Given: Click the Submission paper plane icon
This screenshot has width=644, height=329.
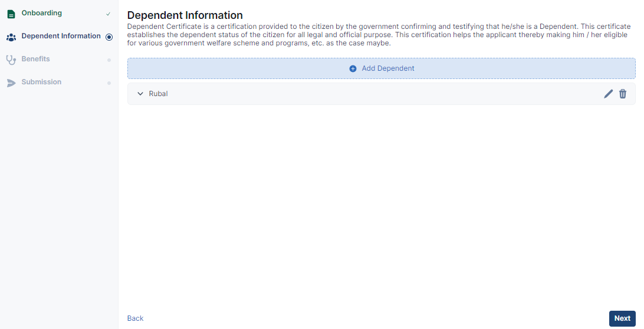Looking at the screenshot, I should tap(11, 83).
